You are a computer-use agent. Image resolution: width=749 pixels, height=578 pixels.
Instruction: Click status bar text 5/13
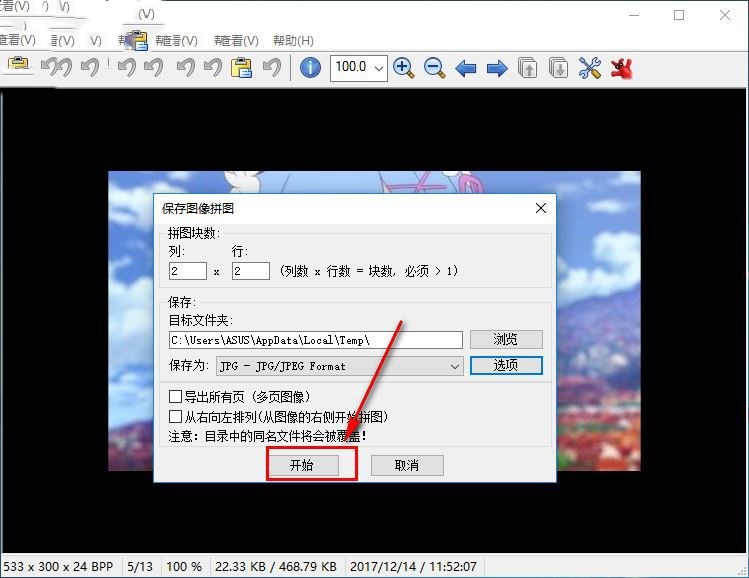click(x=140, y=567)
